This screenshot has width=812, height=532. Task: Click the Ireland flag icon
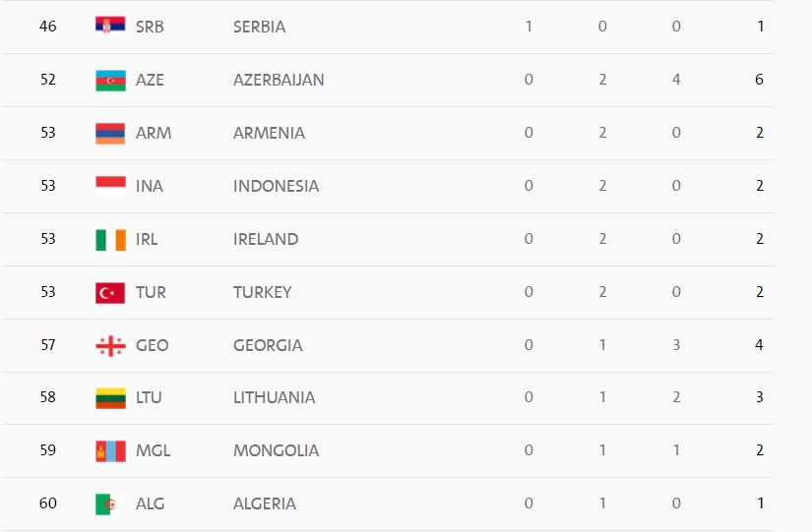pyautogui.click(x=109, y=239)
